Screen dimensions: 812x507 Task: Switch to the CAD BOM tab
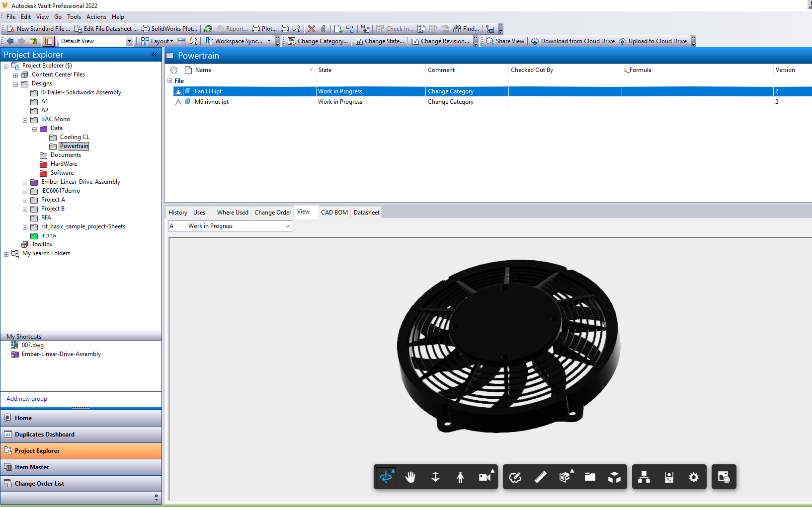tap(334, 213)
